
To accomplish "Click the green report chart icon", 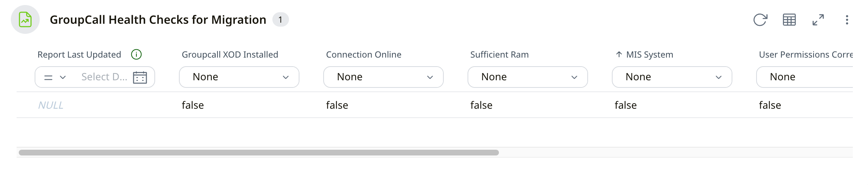I will pyautogui.click(x=25, y=19).
